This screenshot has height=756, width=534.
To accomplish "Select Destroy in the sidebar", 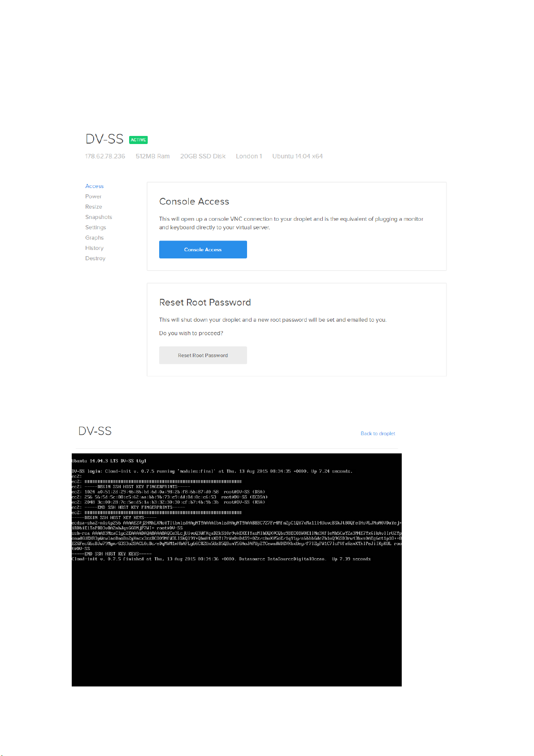I will (95, 258).
